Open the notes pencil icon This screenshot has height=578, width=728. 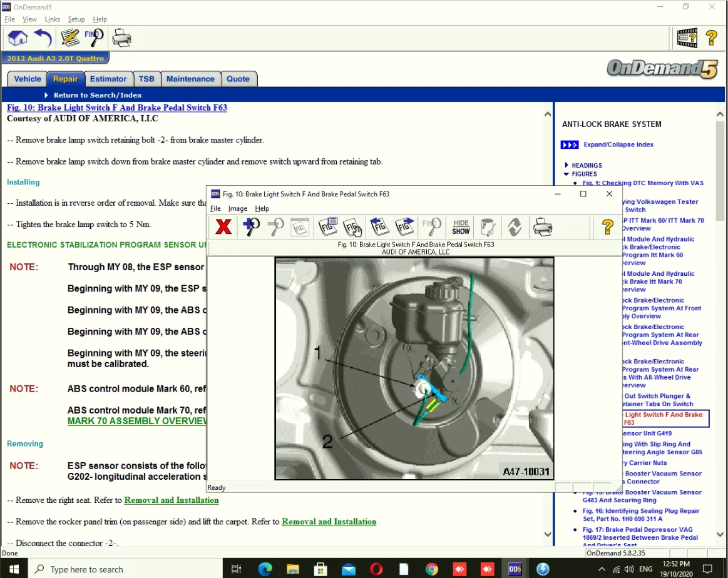[x=70, y=38]
